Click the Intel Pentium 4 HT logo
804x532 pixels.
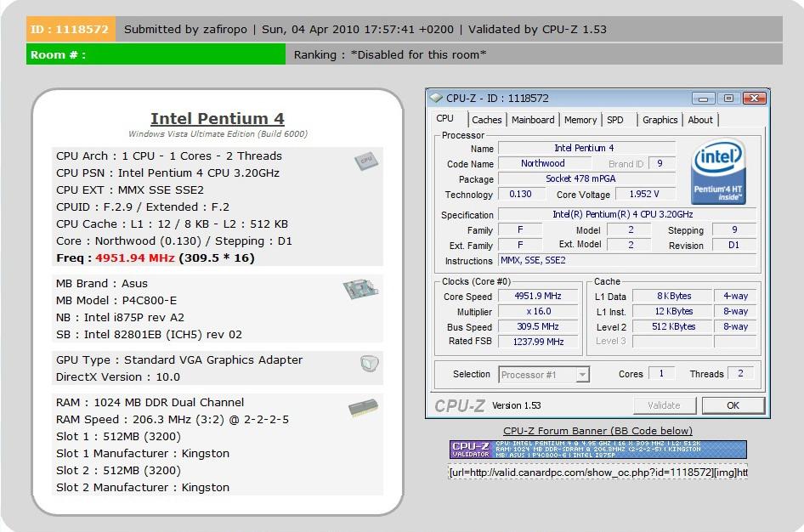[718, 172]
